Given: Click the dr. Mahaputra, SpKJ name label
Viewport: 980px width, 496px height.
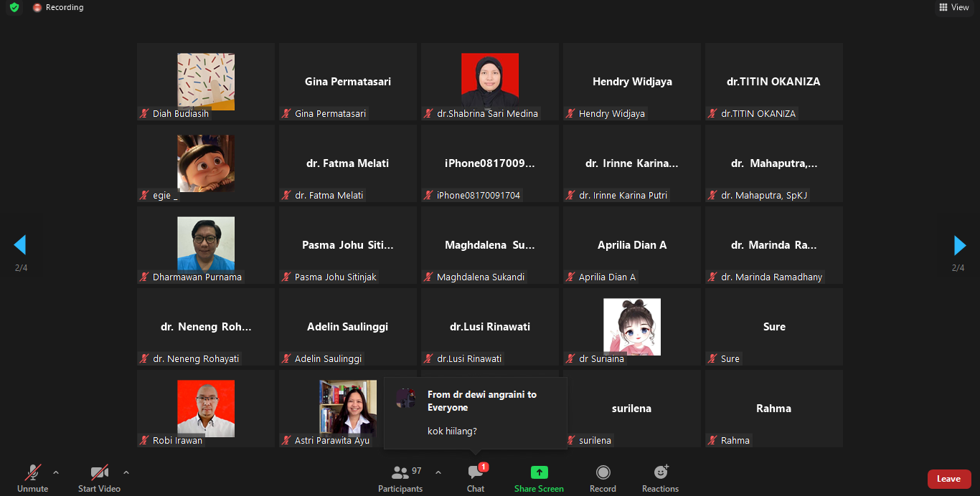Looking at the screenshot, I should [x=765, y=195].
